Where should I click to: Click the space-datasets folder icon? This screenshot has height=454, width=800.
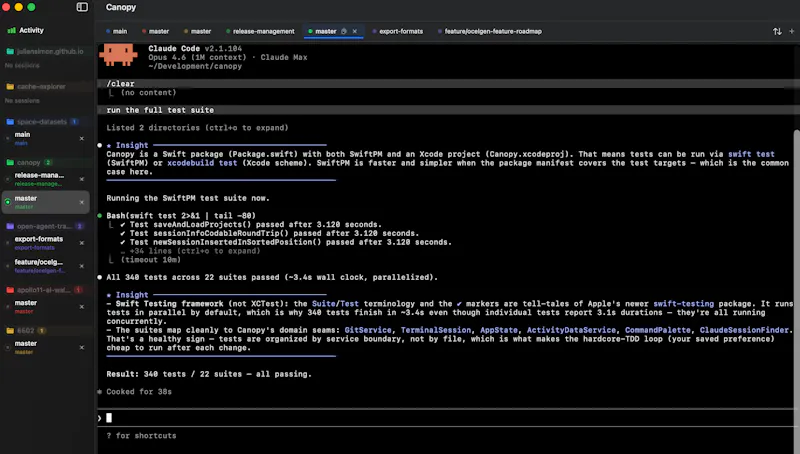pyautogui.click(x=10, y=122)
